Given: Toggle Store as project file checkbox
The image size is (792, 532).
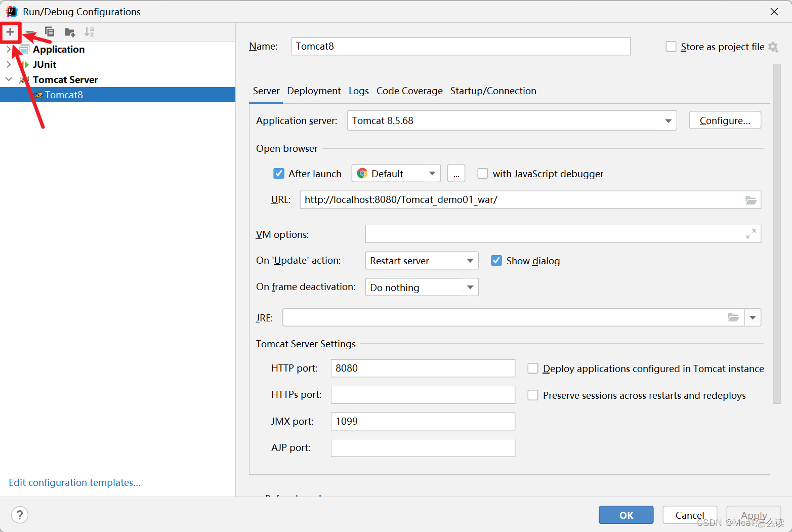Looking at the screenshot, I should tap(671, 47).
